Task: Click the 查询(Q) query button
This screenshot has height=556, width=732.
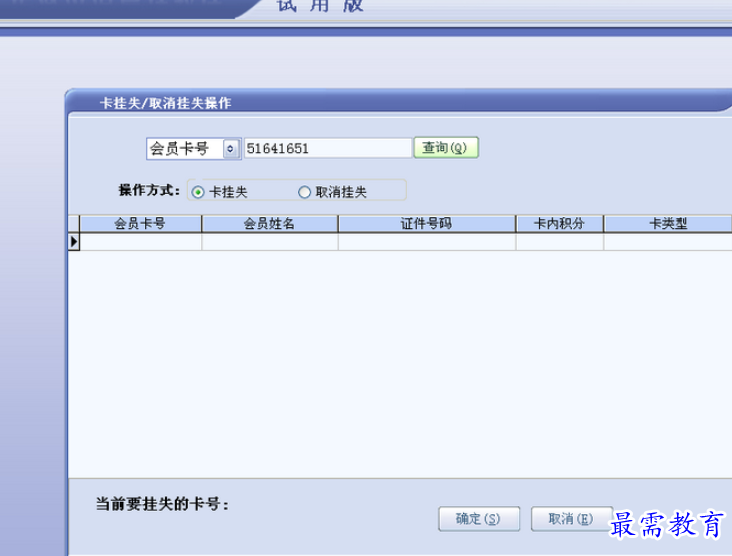Action: click(446, 148)
